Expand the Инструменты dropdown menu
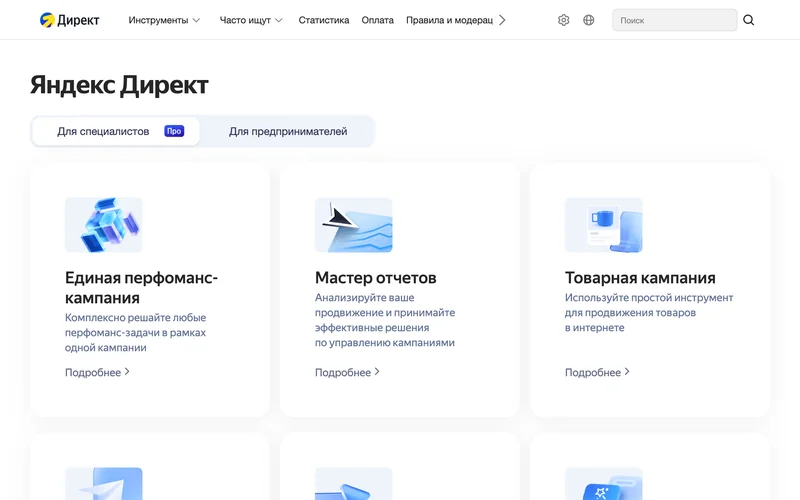 pos(164,20)
